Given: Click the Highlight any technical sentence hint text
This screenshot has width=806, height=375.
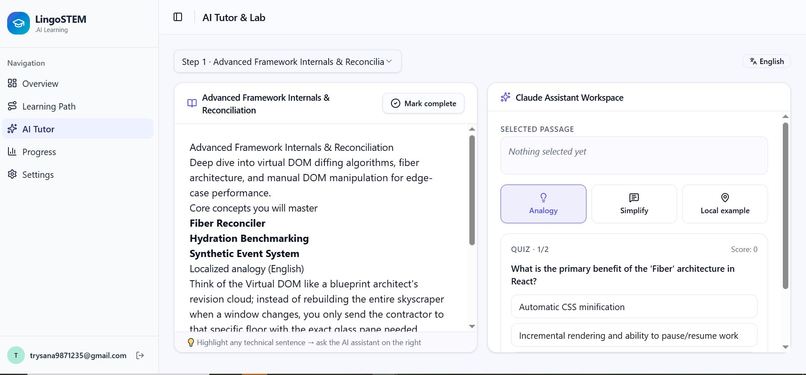Looking at the screenshot, I should pyautogui.click(x=309, y=342).
